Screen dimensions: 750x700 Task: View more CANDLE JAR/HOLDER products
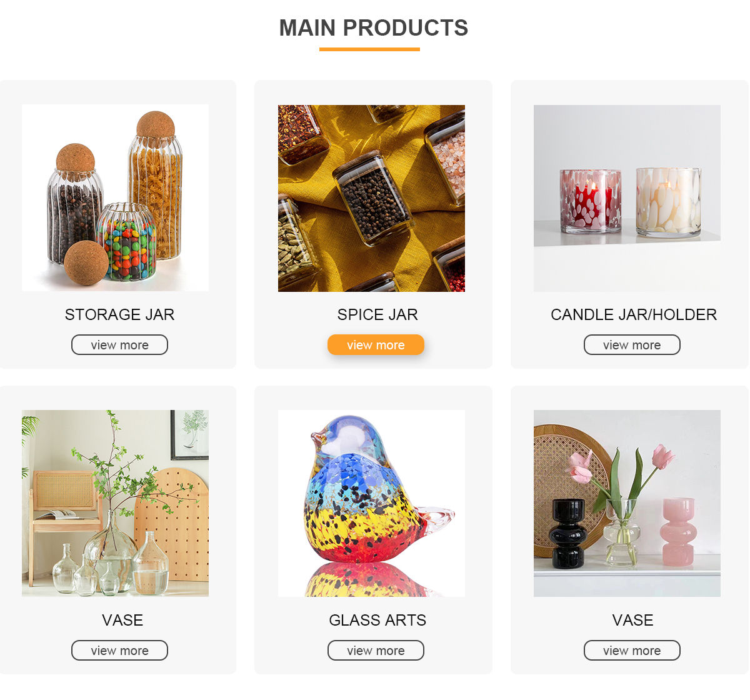click(632, 345)
